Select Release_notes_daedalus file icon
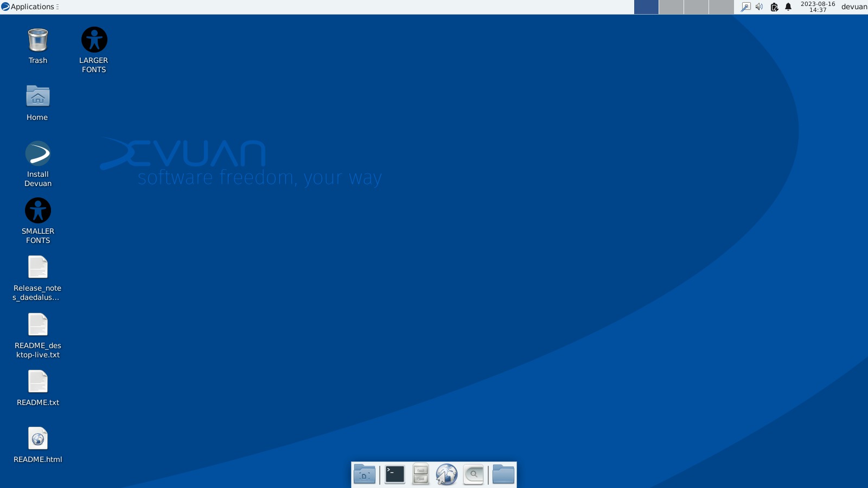 tap(38, 267)
